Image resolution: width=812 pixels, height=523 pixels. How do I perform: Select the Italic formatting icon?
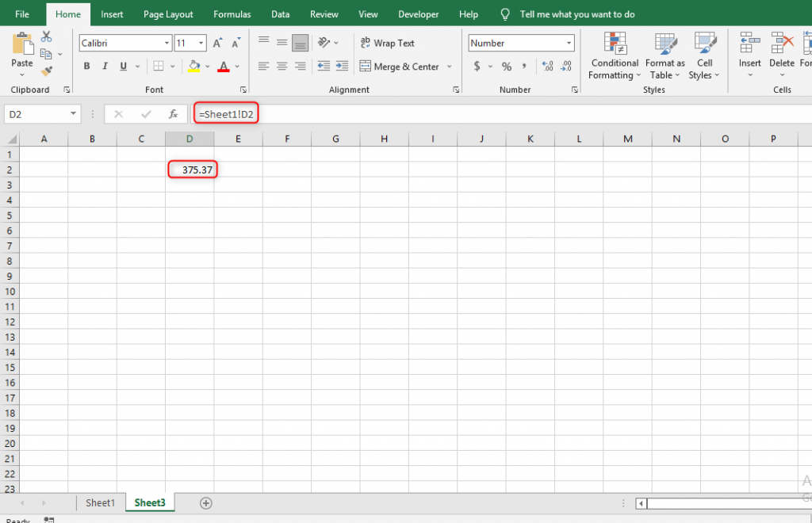pyautogui.click(x=104, y=66)
